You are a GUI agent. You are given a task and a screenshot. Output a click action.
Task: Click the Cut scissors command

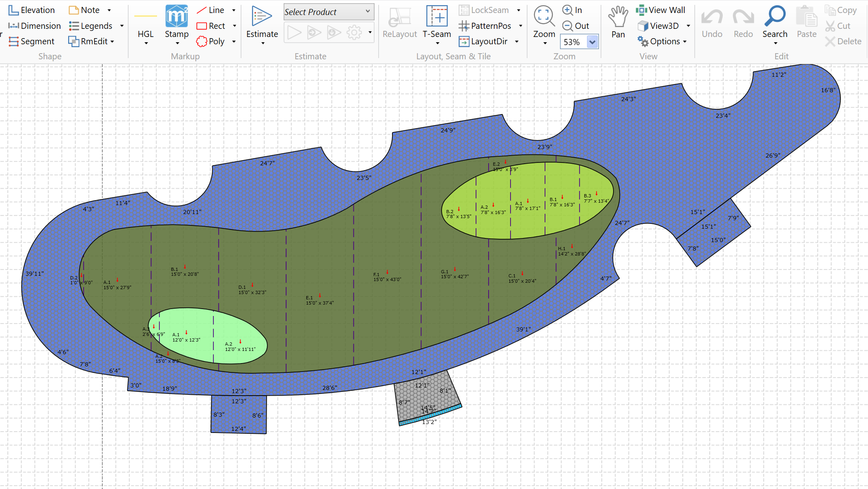838,26
